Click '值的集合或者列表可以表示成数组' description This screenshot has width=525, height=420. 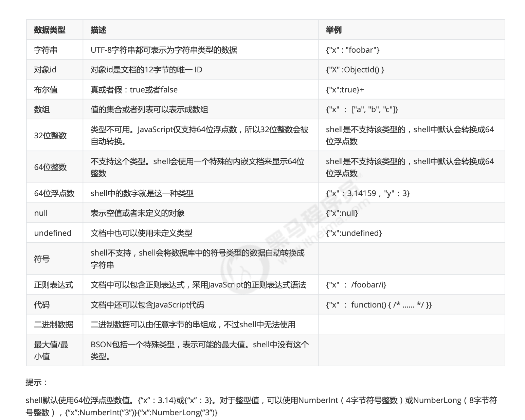point(149,109)
